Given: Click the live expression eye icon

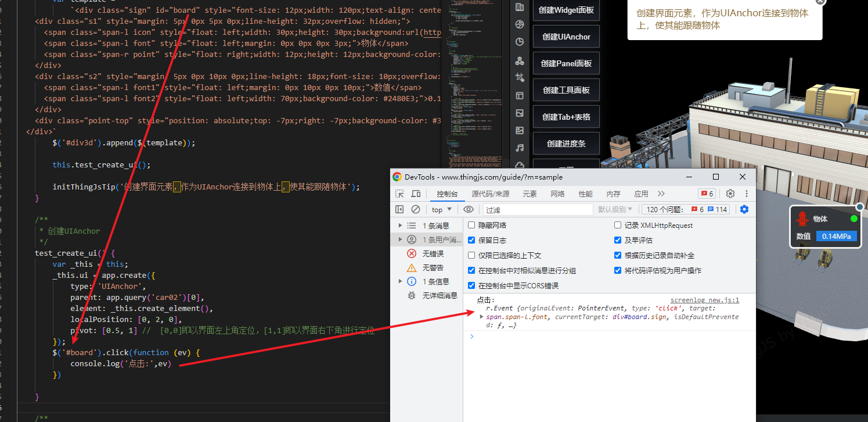Looking at the screenshot, I should [469, 209].
